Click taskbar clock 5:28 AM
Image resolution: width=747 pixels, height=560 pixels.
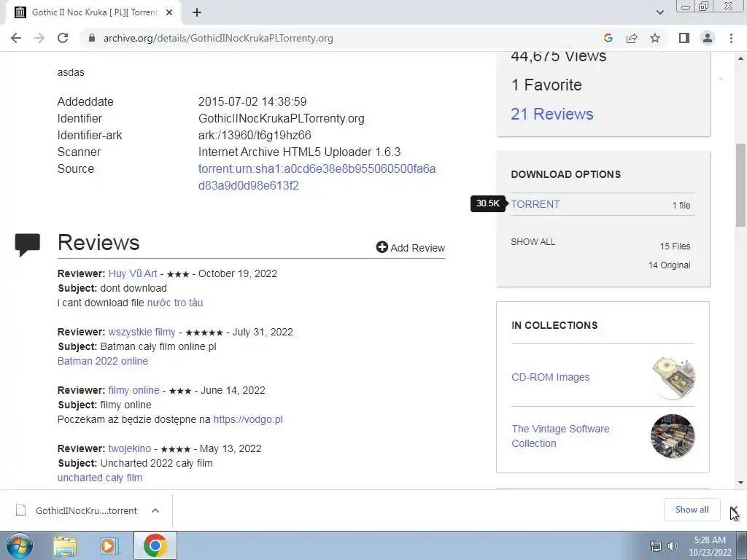click(x=710, y=540)
